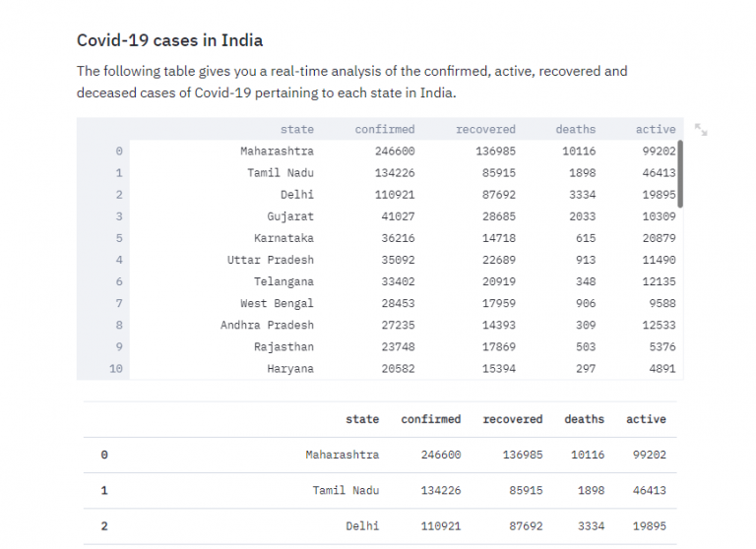Select the West Bengal state cell
This screenshot has height=549, width=756.
click(277, 303)
